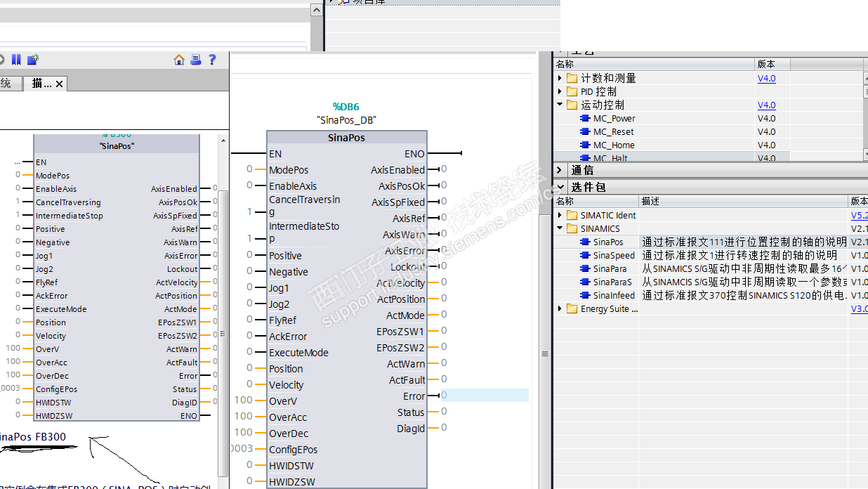The image size is (868, 489).
Task: Click the OverV input value 100 in editor
Action: pos(243,400)
